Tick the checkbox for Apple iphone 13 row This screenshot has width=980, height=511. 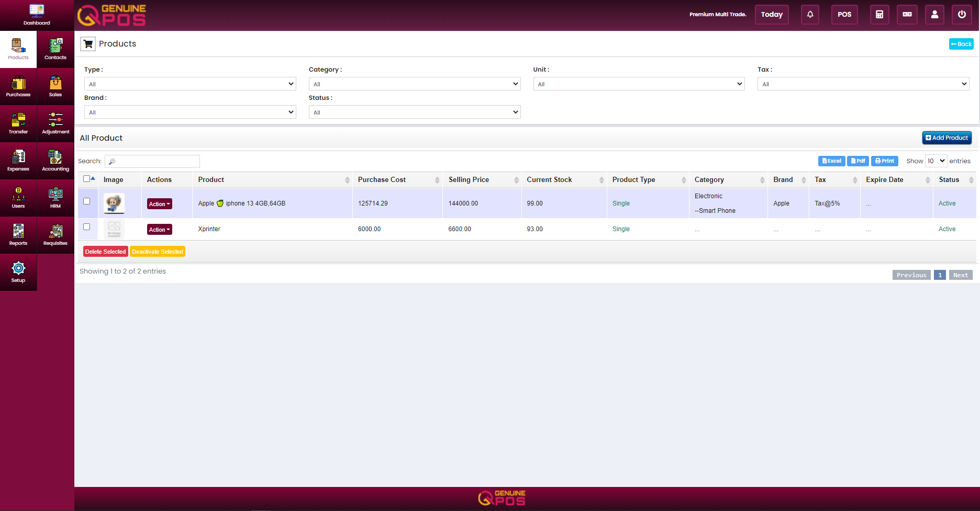point(87,201)
